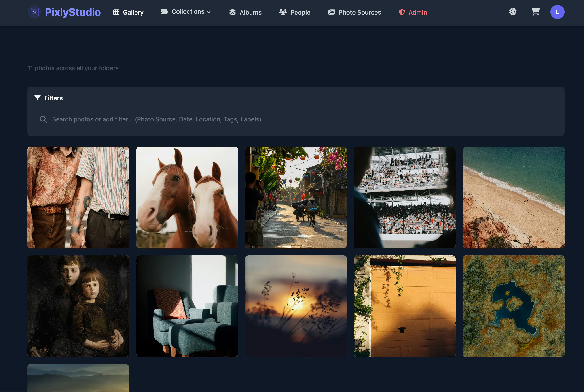Click the Admin shield icon

402,12
